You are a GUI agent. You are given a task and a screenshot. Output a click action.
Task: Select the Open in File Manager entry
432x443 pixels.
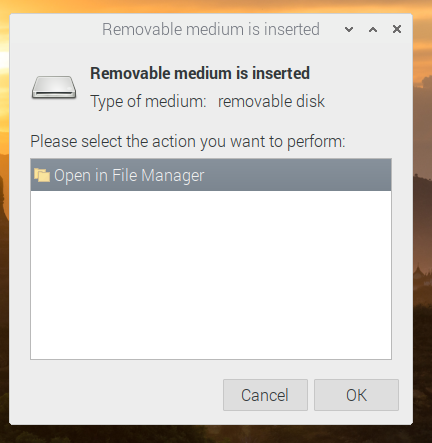tap(211, 175)
